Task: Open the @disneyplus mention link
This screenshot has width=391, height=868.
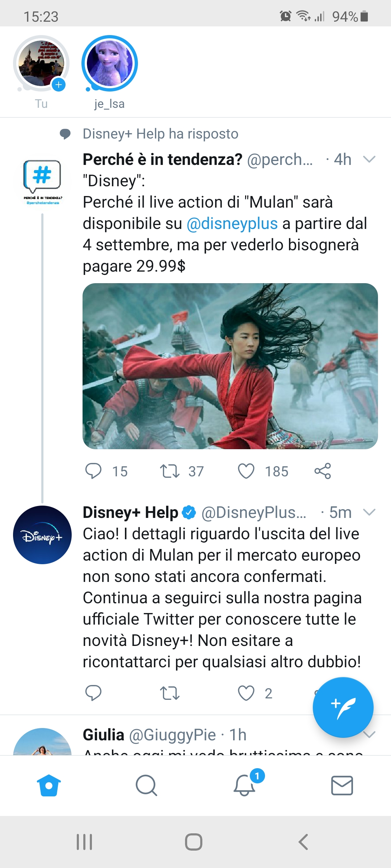Action: [232, 224]
